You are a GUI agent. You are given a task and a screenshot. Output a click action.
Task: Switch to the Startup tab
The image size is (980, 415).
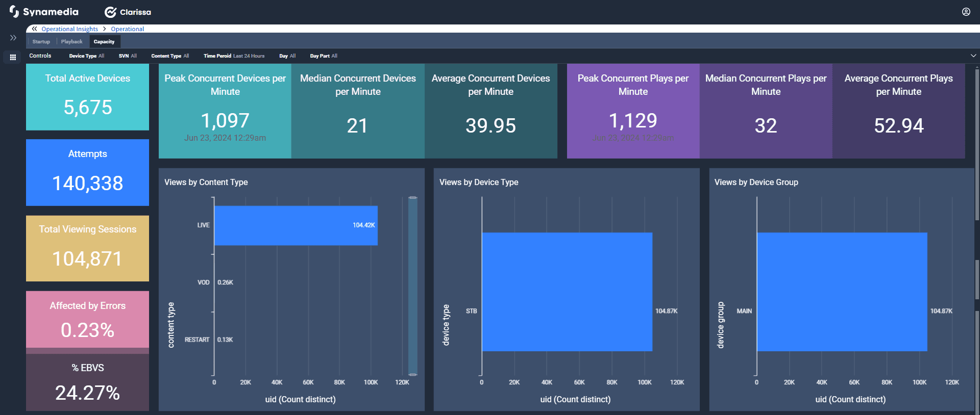(x=41, y=42)
